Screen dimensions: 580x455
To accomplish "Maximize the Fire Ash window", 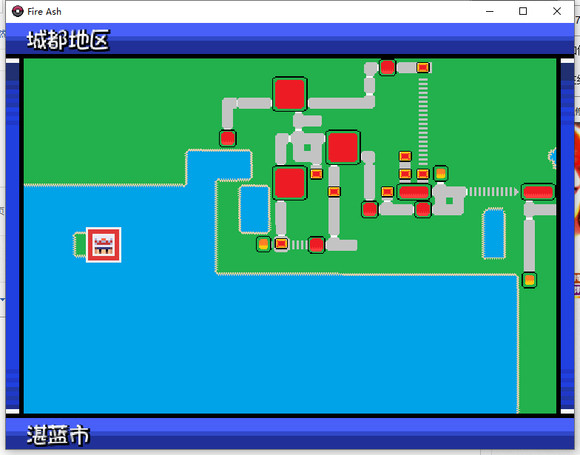I will 523,11.
